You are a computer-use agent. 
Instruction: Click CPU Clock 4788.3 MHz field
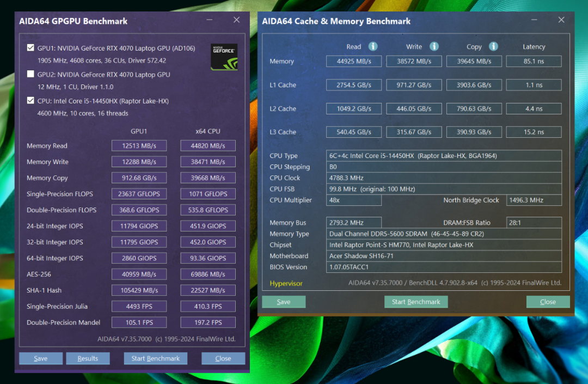pyautogui.click(x=444, y=178)
